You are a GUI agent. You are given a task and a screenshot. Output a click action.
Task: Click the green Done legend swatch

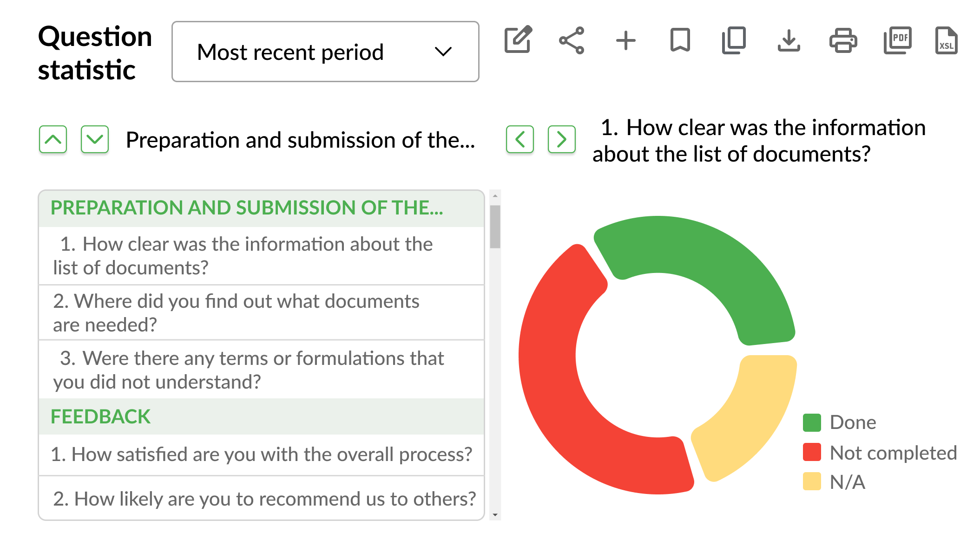[812, 422]
